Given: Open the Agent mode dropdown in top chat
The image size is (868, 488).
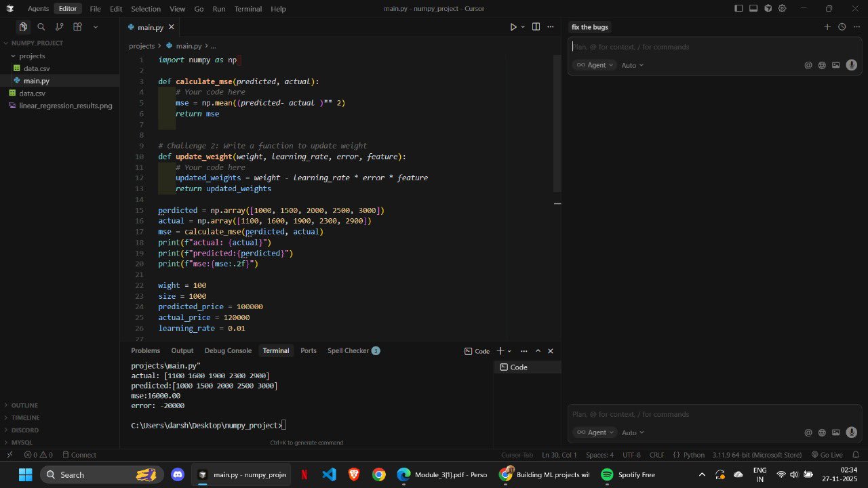Looking at the screenshot, I should tap(595, 65).
